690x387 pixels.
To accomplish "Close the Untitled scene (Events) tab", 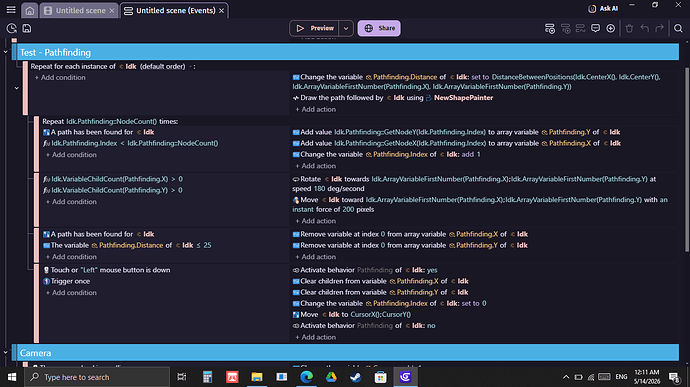I will 222,11.
